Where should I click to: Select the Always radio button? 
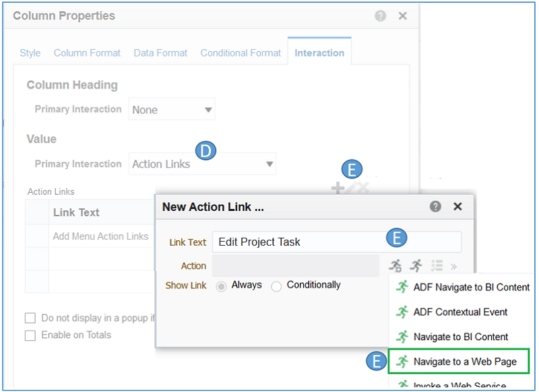click(221, 286)
